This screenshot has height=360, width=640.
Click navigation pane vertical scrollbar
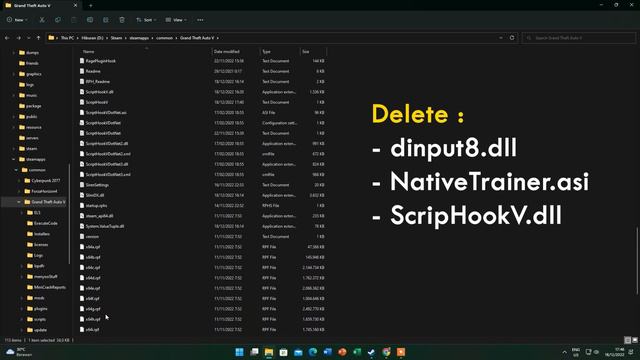[69, 214]
